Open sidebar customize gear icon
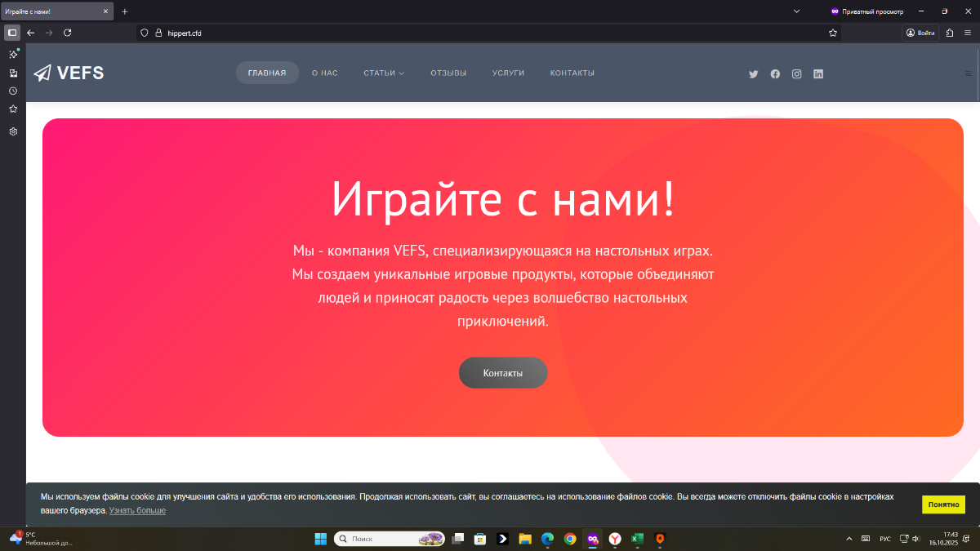Viewport: 980px width, 551px height. (13, 131)
